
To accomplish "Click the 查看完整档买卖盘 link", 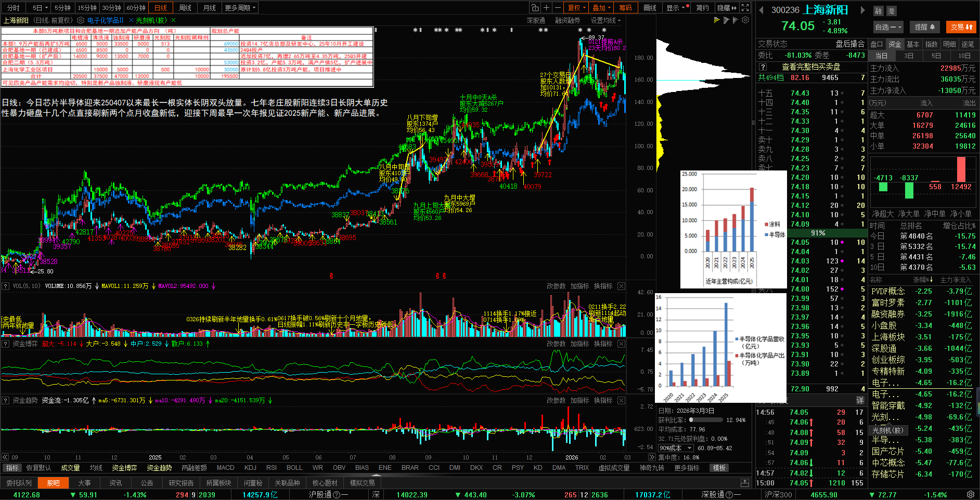I will click(811, 67).
